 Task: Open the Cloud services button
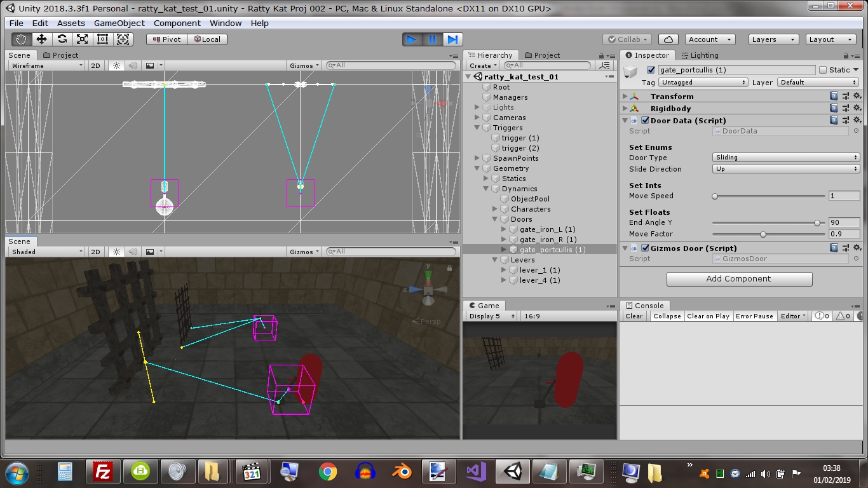tap(668, 39)
